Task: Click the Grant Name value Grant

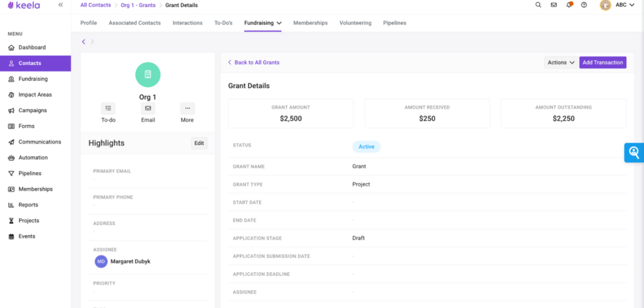Action: click(x=359, y=167)
